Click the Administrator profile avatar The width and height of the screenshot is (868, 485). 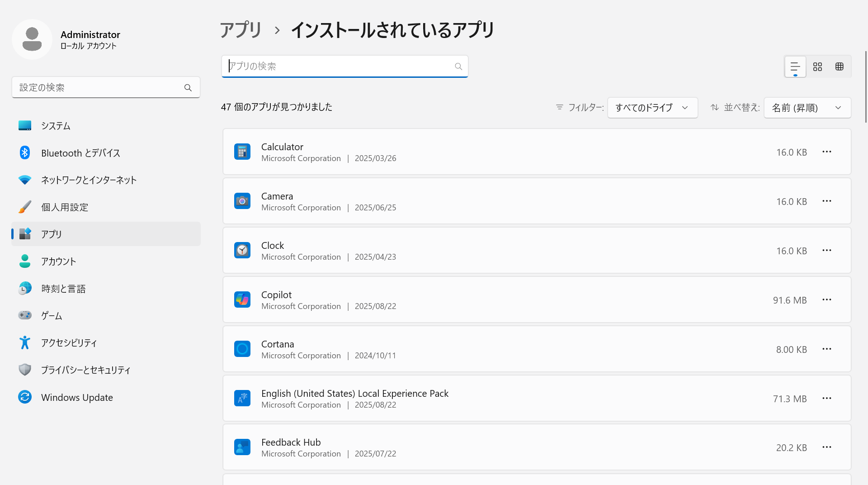click(x=32, y=39)
